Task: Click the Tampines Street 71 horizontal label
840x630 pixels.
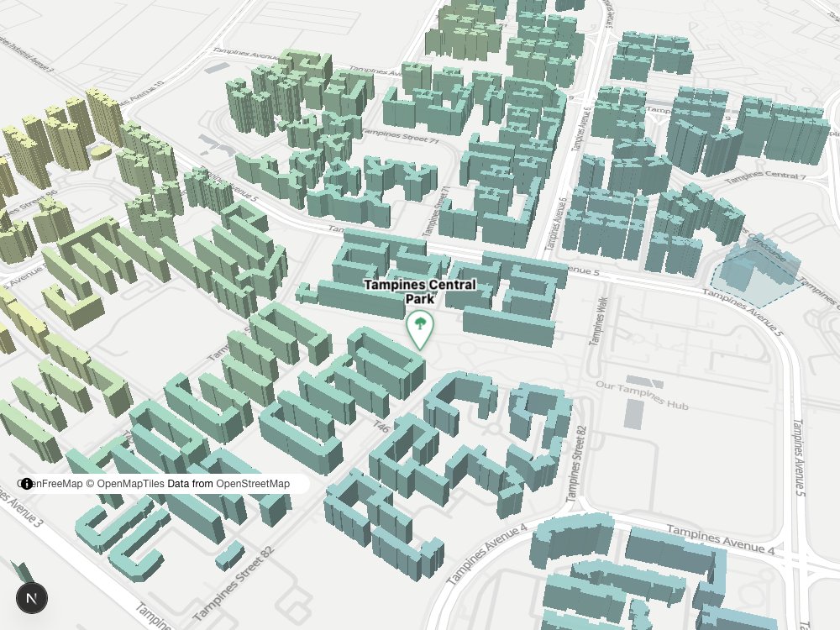Action: (x=400, y=137)
